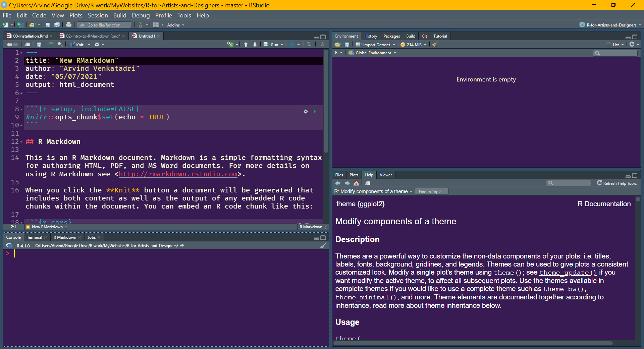Open the R Markdown settings gear dropdown
The image size is (644, 349).
[99, 45]
